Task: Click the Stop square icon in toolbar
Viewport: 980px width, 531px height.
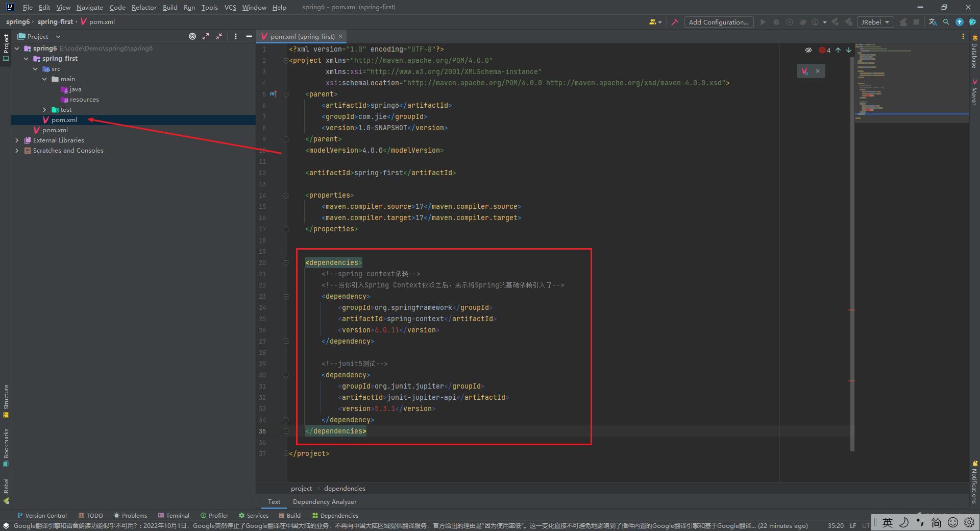Action: (x=916, y=22)
